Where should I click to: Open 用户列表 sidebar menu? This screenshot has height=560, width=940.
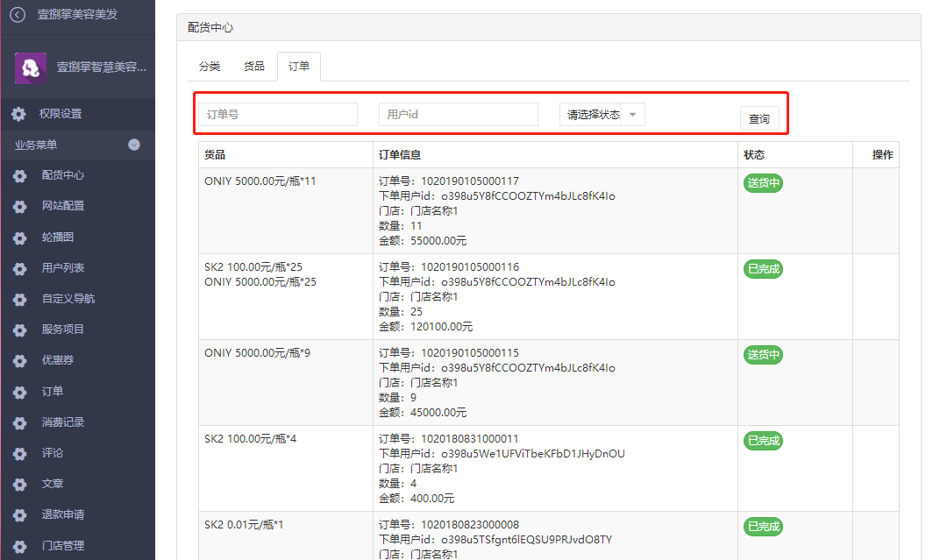tap(63, 267)
